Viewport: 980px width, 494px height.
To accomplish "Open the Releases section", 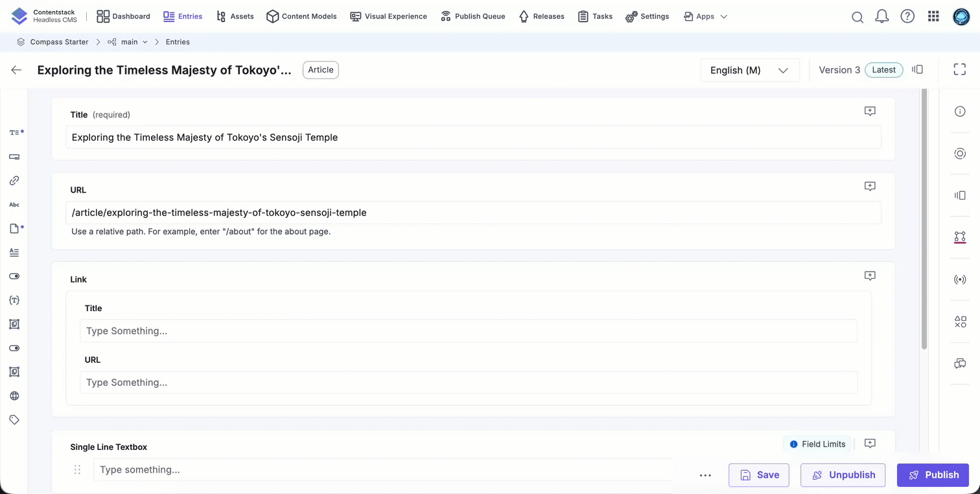I will pyautogui.click(x=541, y=16).
